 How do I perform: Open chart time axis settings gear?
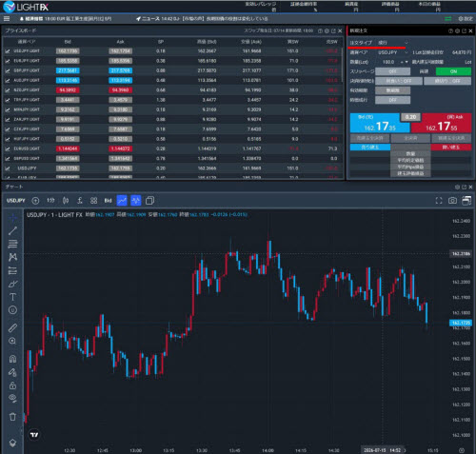click(x=462, y=450)
